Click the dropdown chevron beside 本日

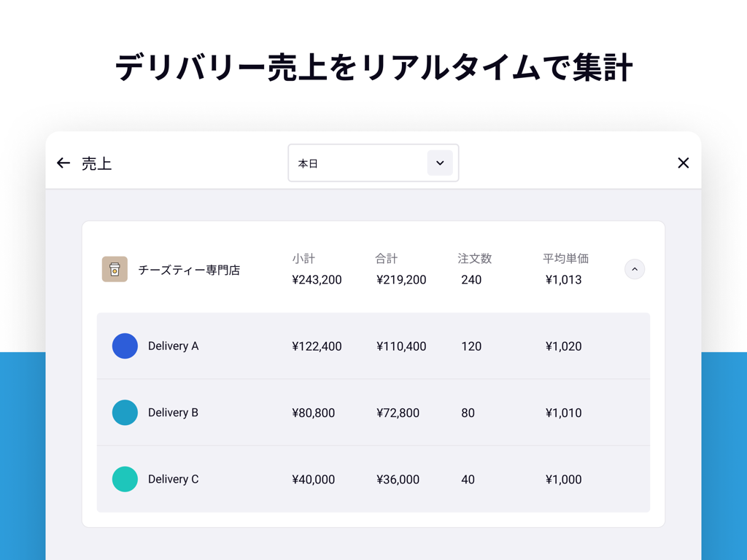pyautogui.click(x=440, y=163)
